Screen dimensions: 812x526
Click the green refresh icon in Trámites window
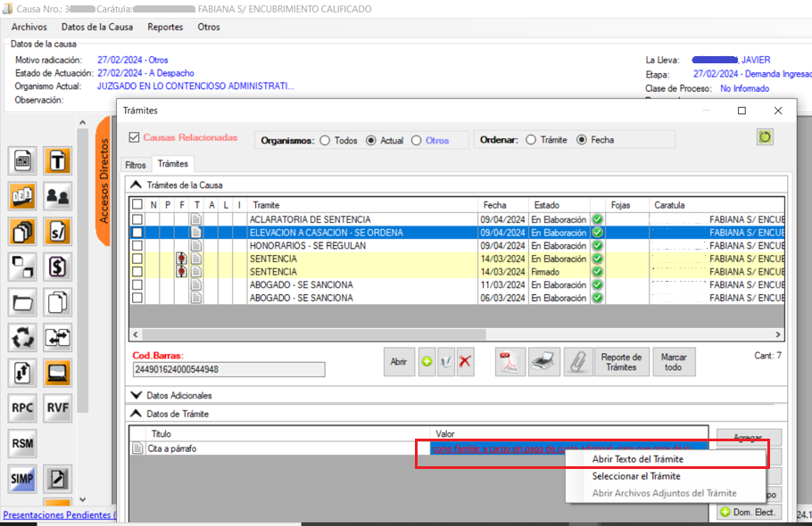(x=766, y=137)
